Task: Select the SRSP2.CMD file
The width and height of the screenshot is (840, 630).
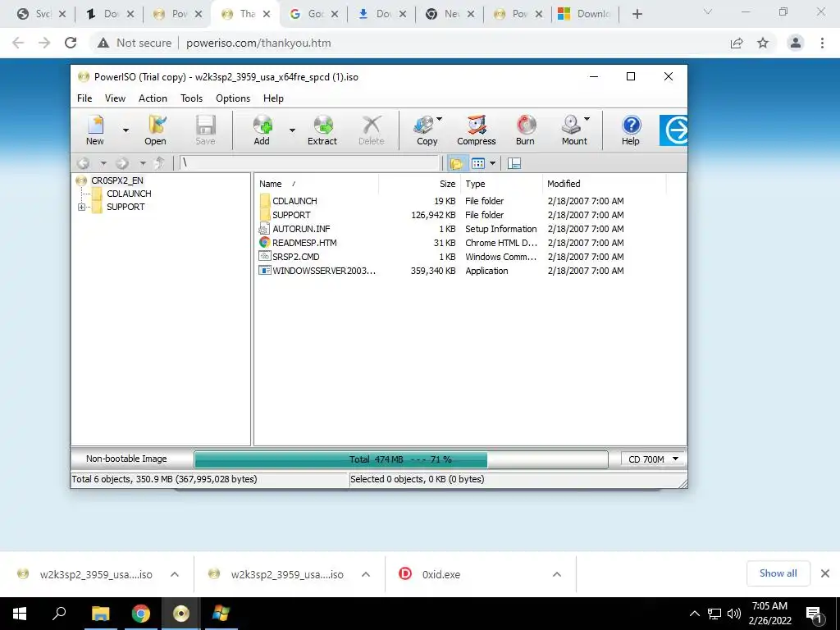Action: click(x=295, y=257)
